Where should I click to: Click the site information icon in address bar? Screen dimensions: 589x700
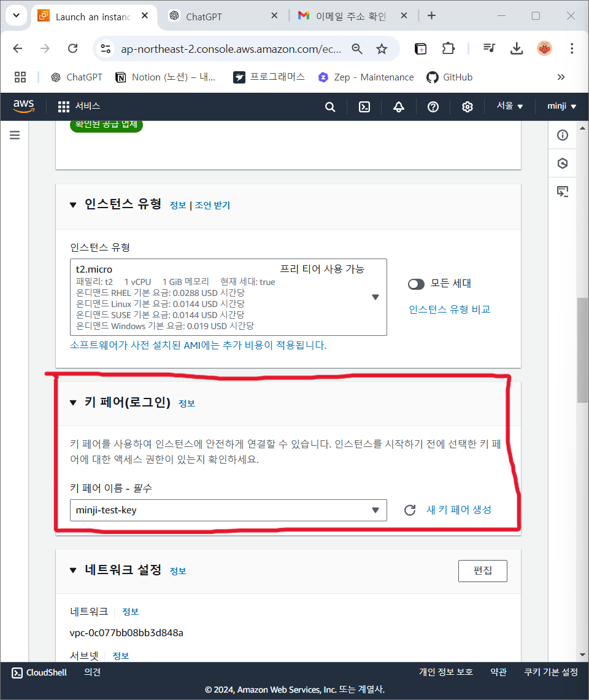(x=106, y=49)
